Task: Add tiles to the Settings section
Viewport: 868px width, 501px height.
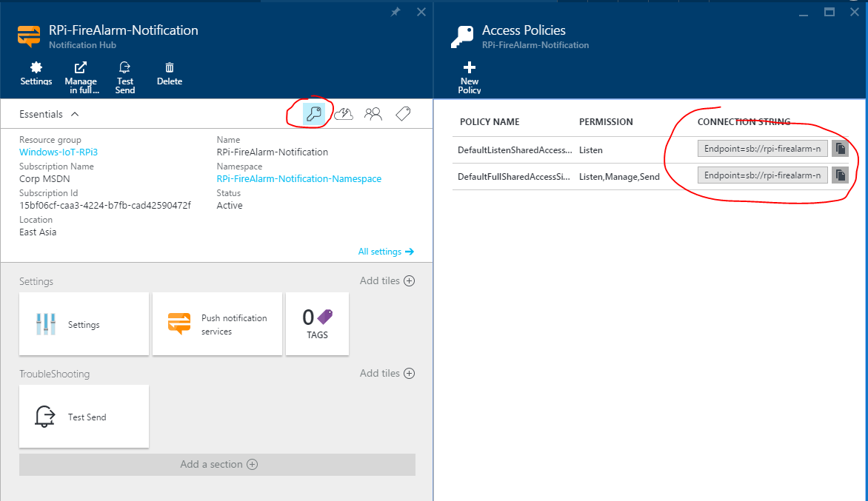Action: click(387, 281)
